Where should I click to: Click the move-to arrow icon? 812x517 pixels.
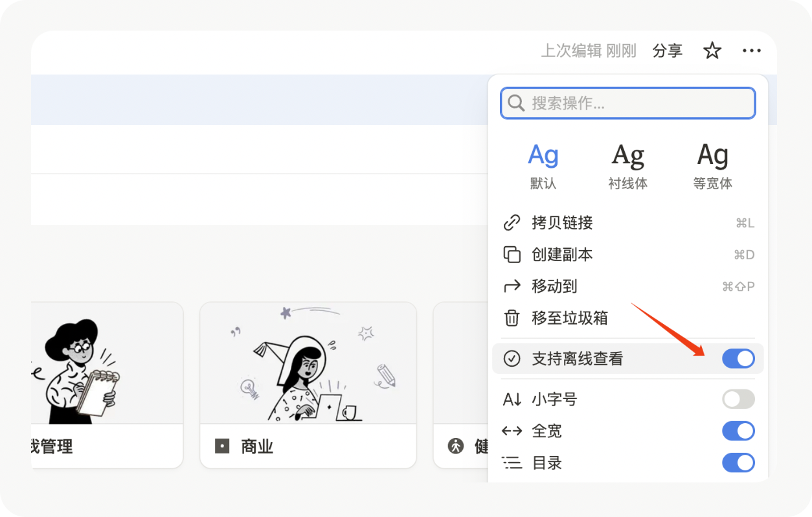pos(512,286)
